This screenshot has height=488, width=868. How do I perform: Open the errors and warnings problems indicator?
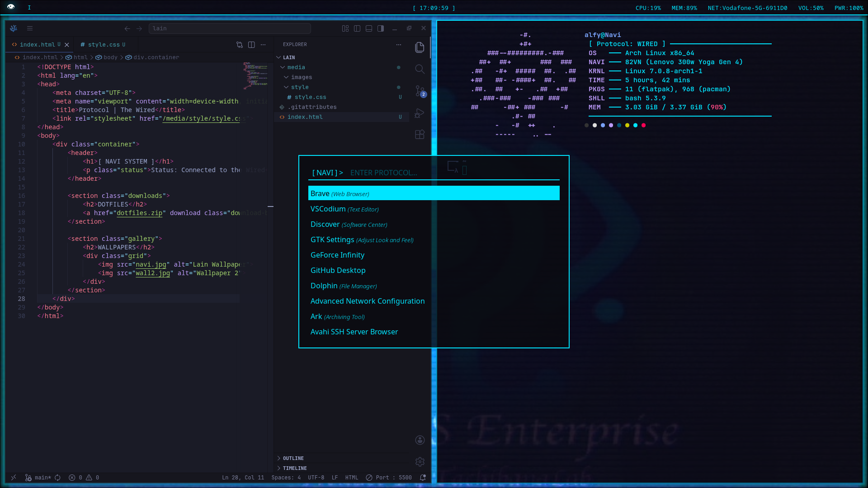coord(84,478)
